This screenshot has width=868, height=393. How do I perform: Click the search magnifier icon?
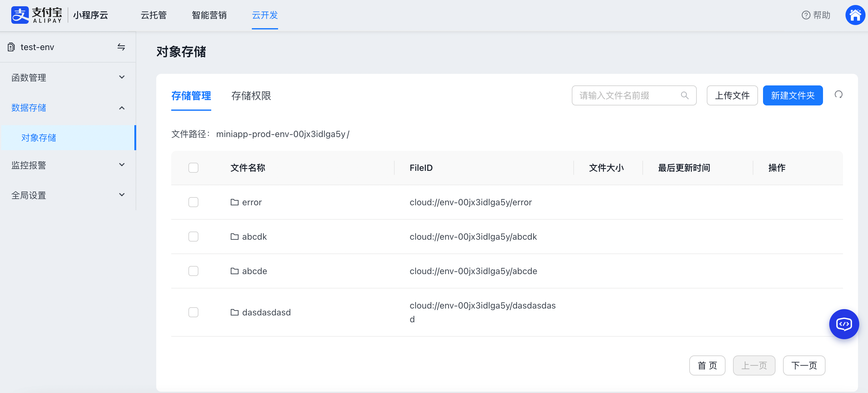click(684, 95)
